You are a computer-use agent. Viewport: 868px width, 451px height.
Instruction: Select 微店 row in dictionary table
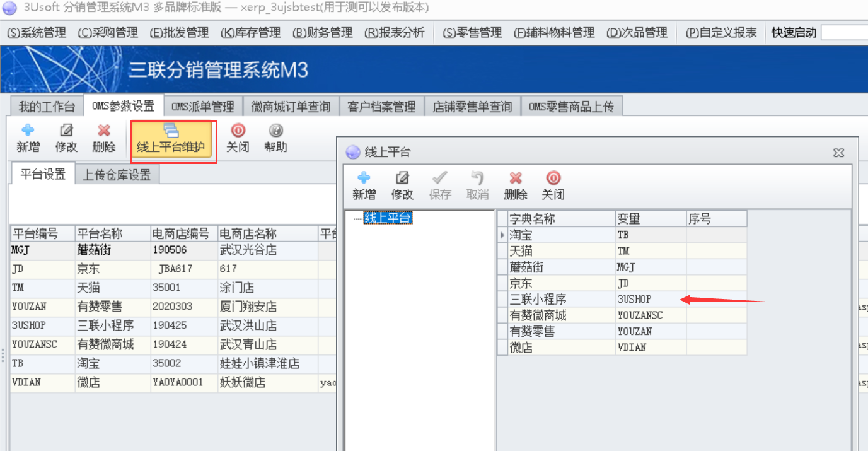[622, 348]
